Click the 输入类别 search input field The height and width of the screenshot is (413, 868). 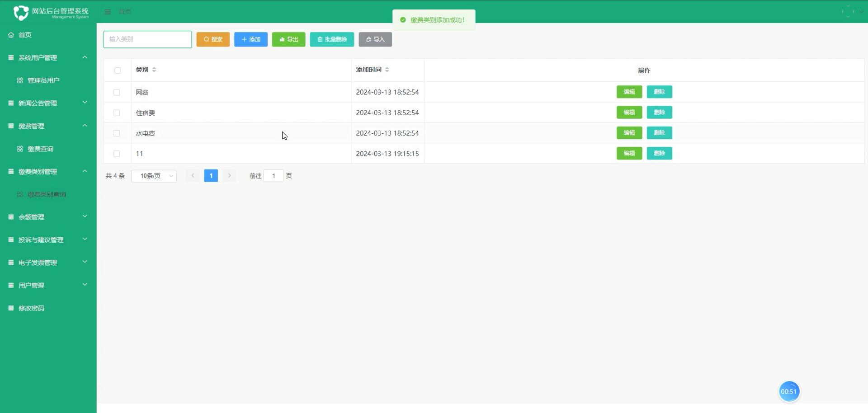point(147,39)
